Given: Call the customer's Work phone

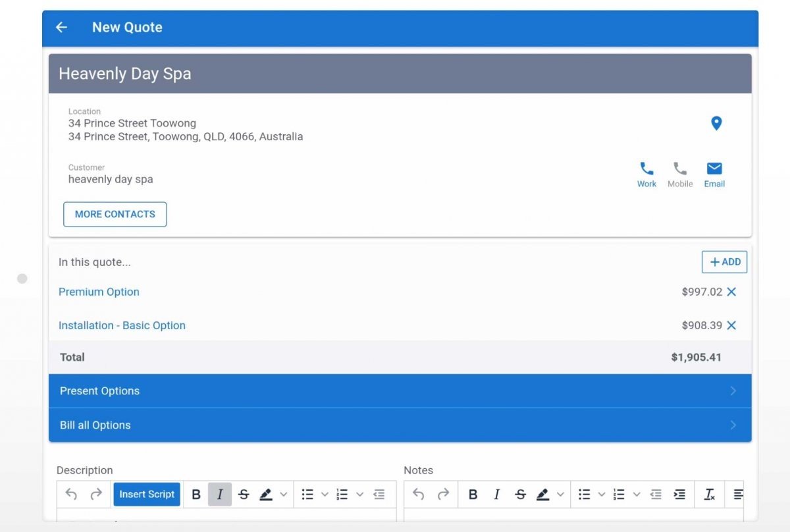Looking at the screenshot, I should pyautogui.click(x=646, y=174).
